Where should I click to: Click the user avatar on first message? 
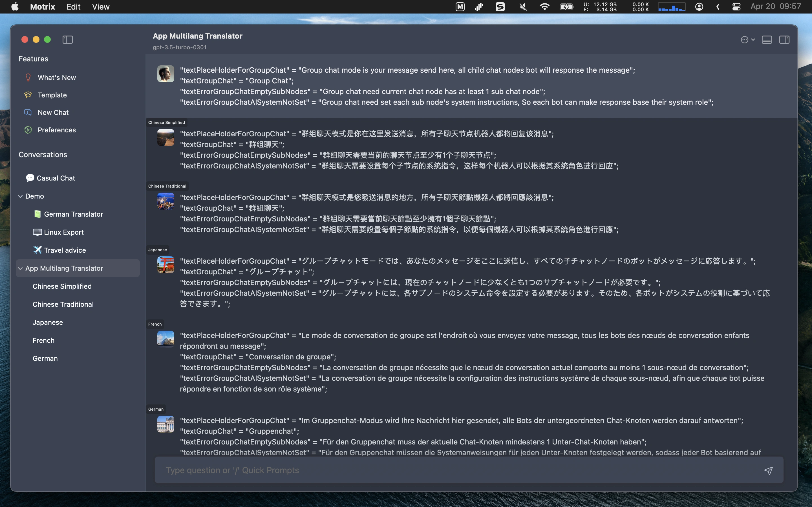pos(166,74)
